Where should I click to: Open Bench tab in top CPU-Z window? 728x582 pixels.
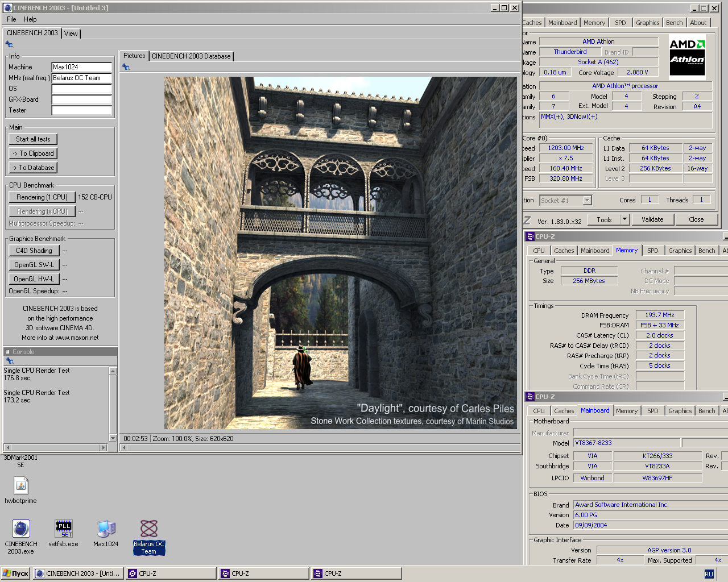coord(675,23)
